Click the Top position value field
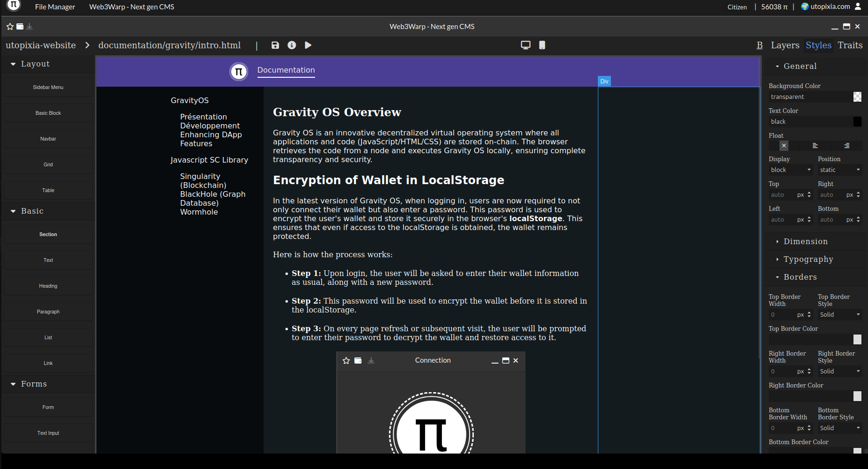 (782, 195)
